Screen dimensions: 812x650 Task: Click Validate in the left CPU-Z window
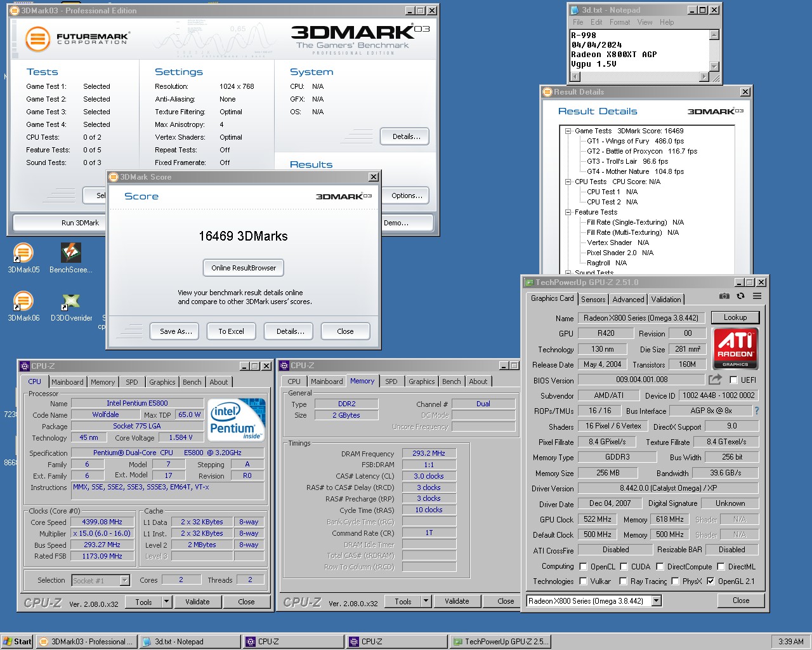pos(197,602)
